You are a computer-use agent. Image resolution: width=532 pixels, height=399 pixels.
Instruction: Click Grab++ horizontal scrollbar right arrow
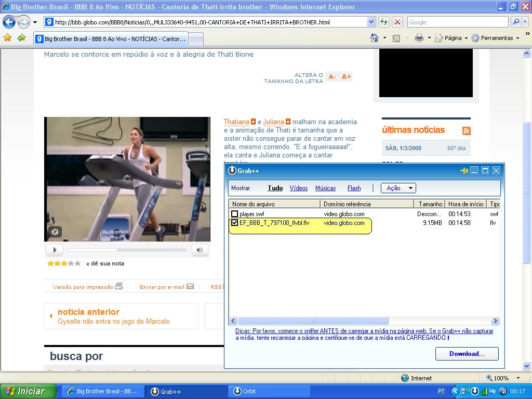point(495,321)
